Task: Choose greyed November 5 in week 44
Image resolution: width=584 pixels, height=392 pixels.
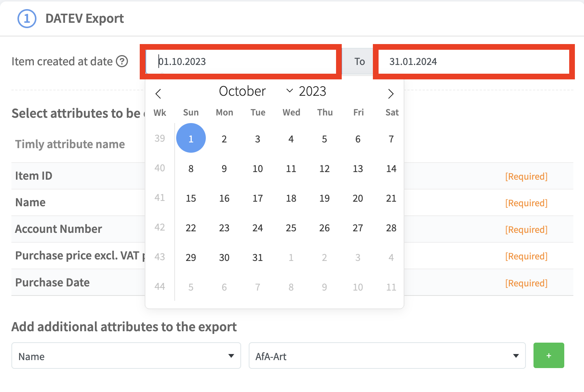Action: 191,287
